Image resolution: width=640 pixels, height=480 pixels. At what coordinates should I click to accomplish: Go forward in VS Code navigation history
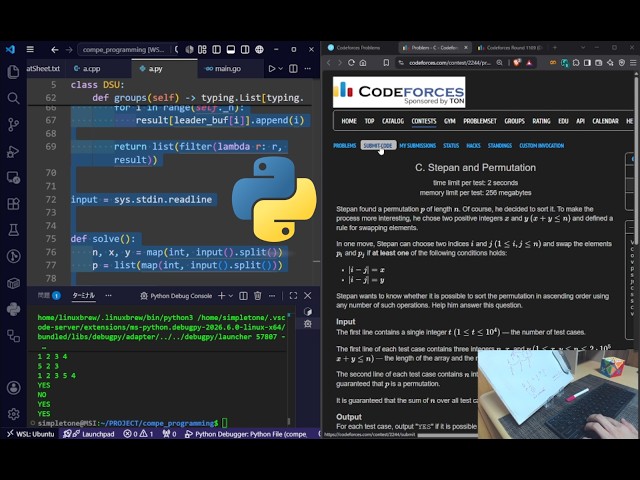pyautogui.click(x=69, y=49)
